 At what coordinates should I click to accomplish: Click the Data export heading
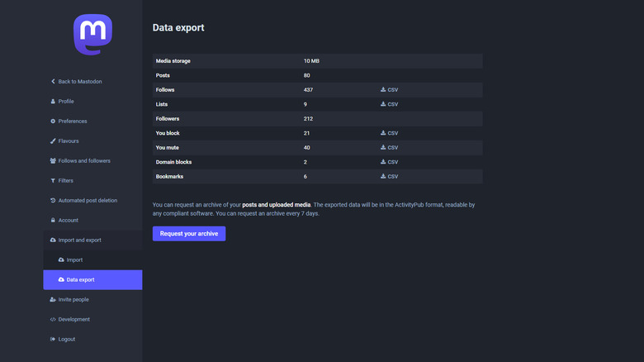178,27
